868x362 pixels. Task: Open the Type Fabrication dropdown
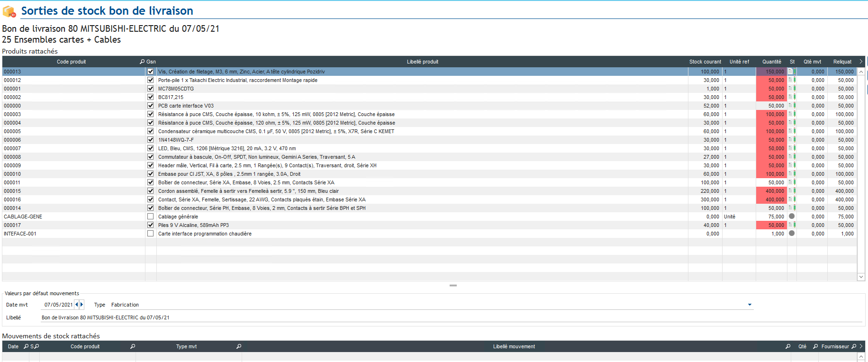[x=750, y=305]
